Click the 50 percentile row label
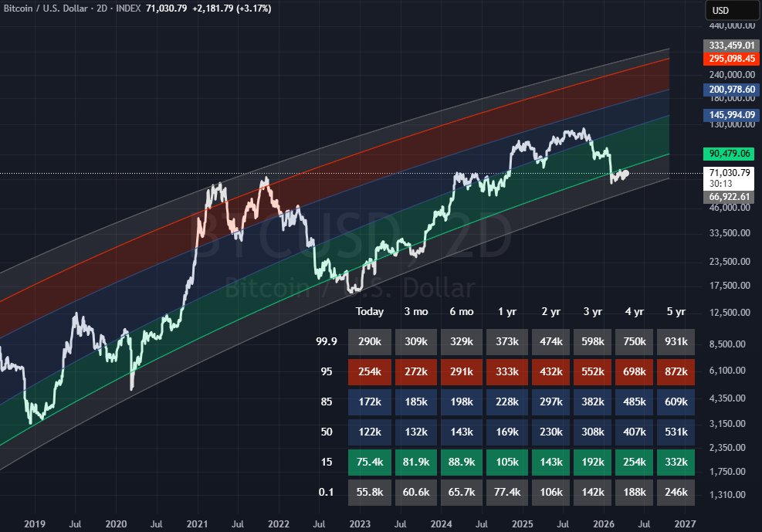The width and height of the screenshot is (762, 532). click(326, 432)
